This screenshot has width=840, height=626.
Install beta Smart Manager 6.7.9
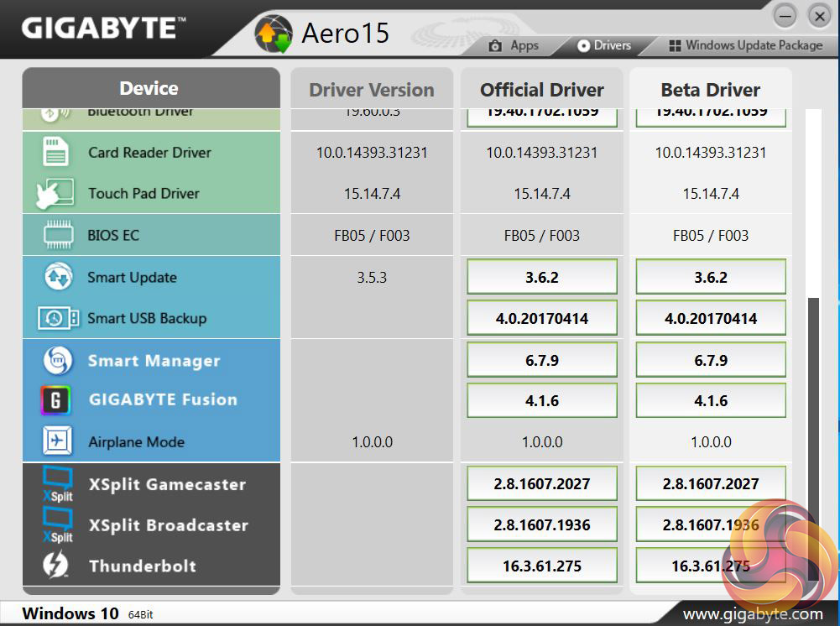pyautogui.click(x=711, y=361)
